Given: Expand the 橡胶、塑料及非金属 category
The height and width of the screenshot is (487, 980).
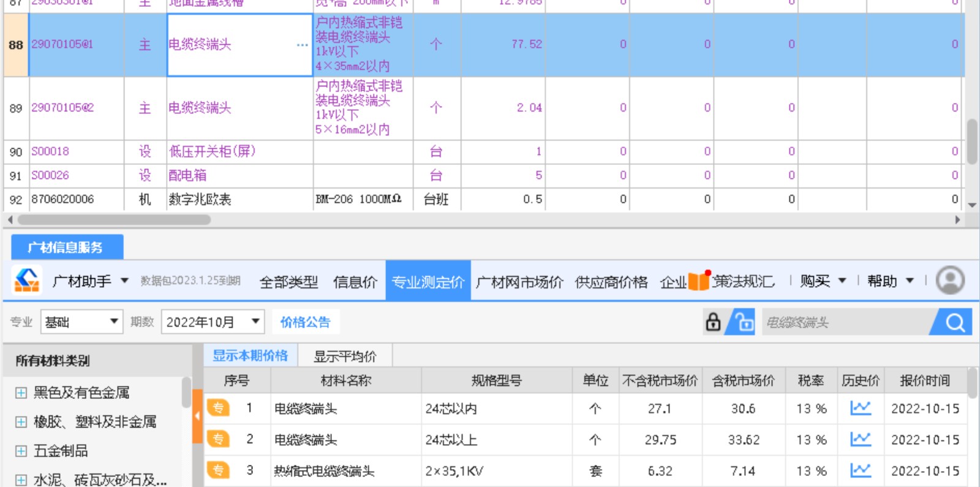Looking at the screenshot, I should [x=21, y=422].
